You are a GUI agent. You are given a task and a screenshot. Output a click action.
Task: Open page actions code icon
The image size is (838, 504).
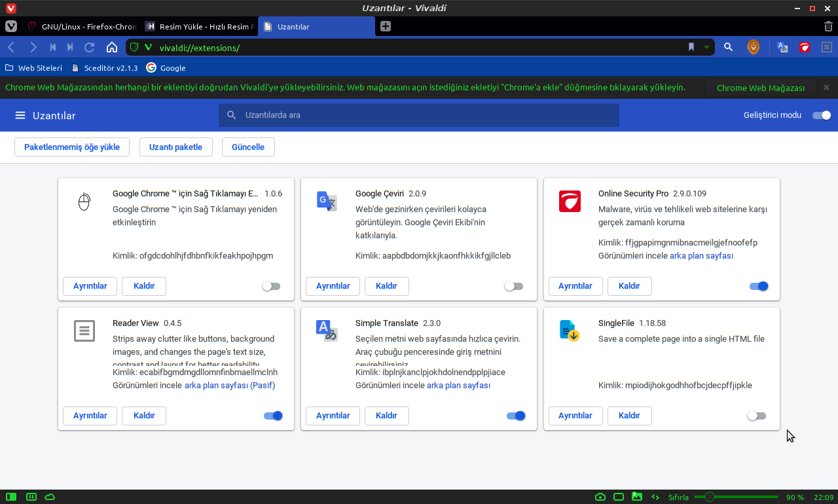[655, 497]
